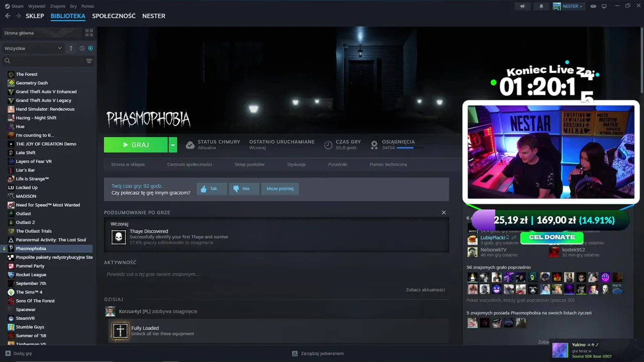Open Pomoc techniczna link
Viewport: 644px width, 362px height.
click(x=388, y=164)
